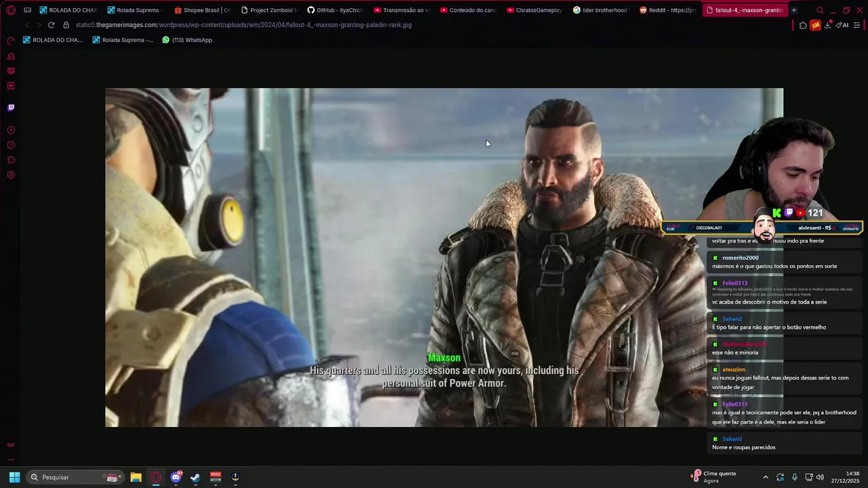Switch to the Rolada Suprema tab
The image size is (868, 488).
point(135,10)
